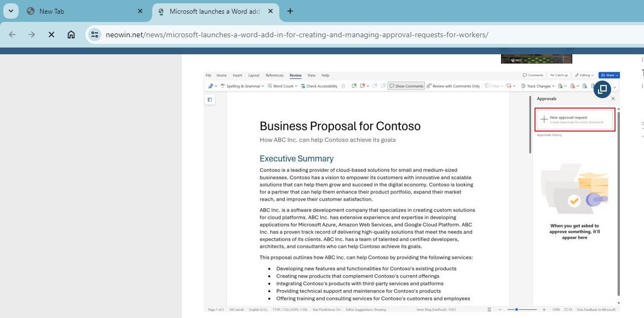Click the Spelling & Grammar button
The width and height of the screenshot is (644, 318).
click(240, 86)
